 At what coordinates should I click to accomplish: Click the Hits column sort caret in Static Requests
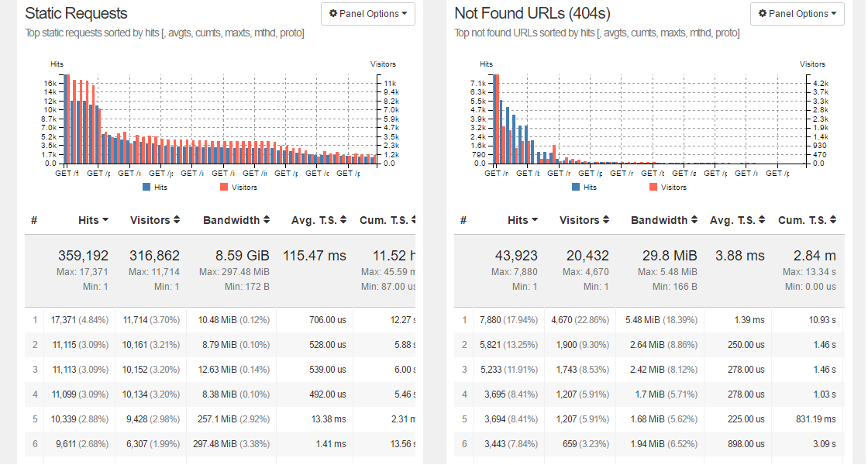(x=105, y=219)
